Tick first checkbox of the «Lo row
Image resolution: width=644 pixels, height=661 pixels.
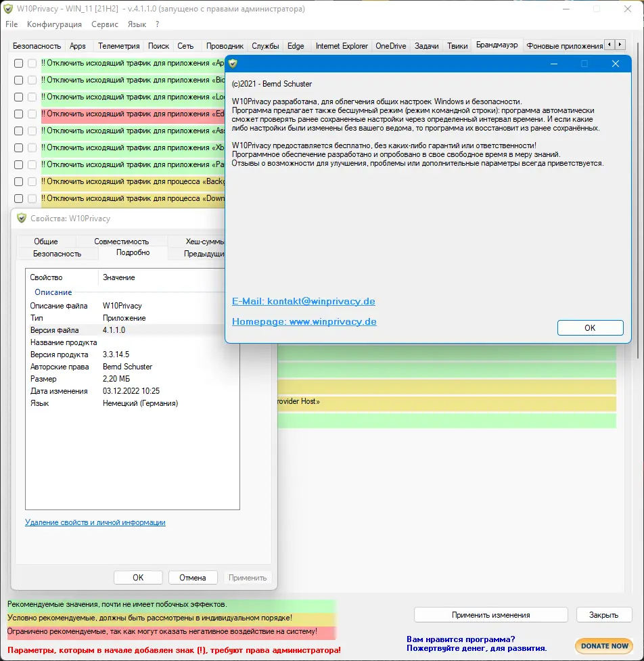point(18,97)
